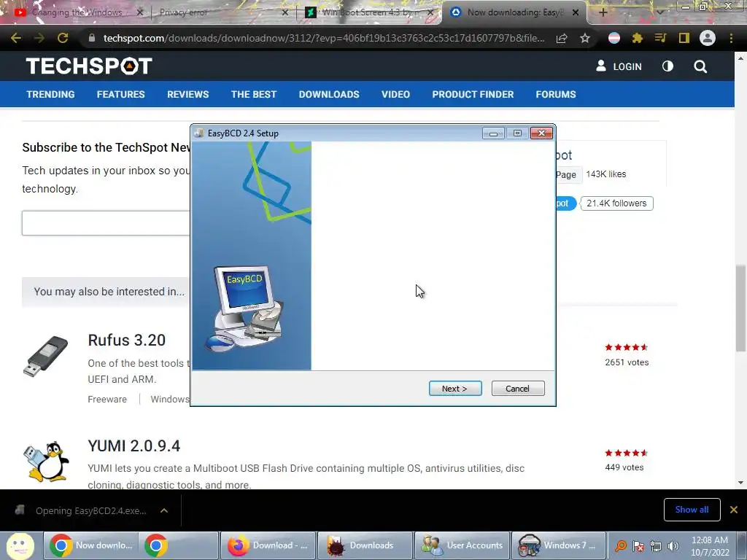Open User Accounts taskbar window
The height and width of the screenshot is (560, 747).
462,545
